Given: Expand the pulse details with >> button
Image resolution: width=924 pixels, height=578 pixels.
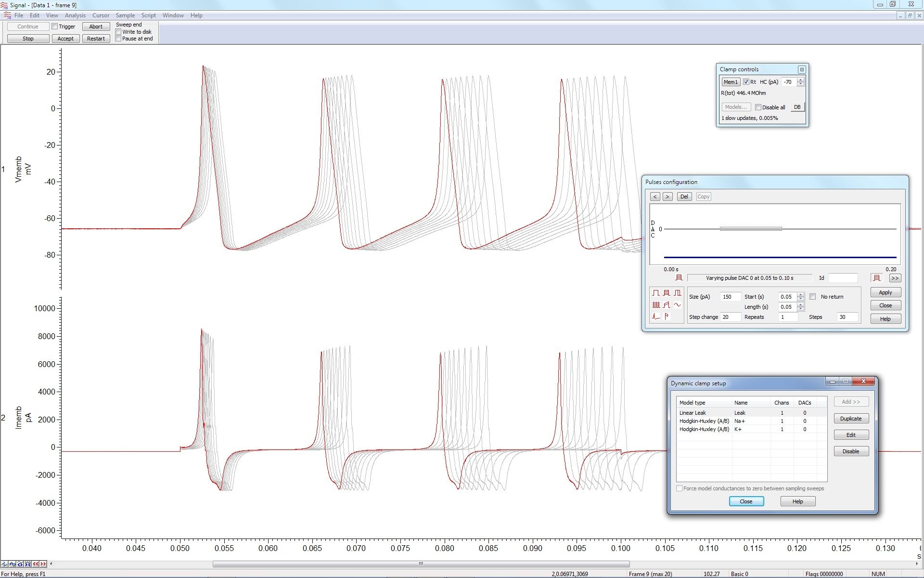Looking at the screenshot, I should [895, 278].
